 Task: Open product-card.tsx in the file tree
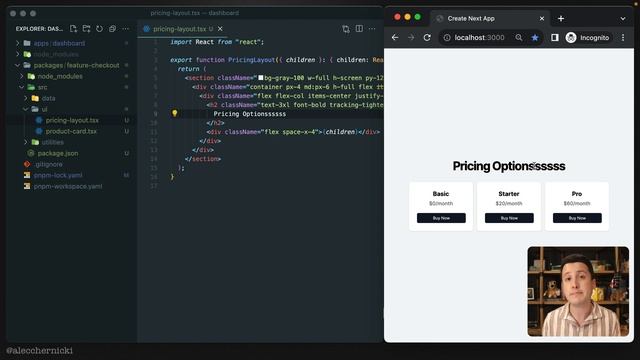(x=71, y=131)
